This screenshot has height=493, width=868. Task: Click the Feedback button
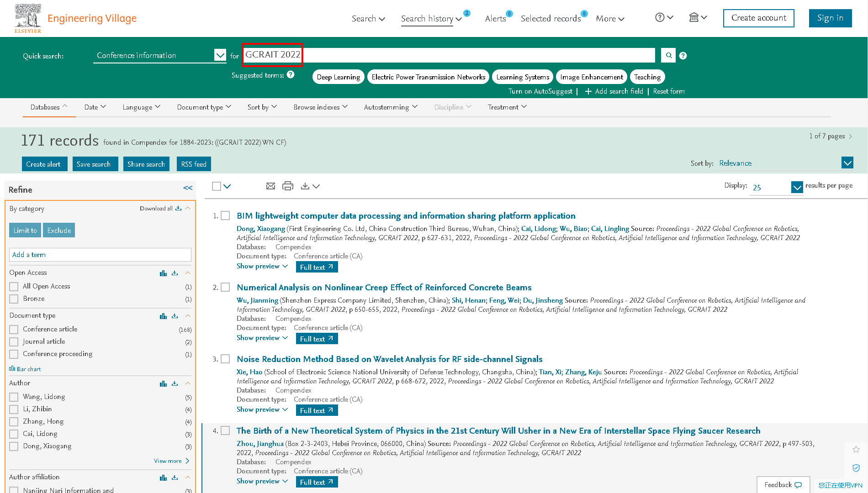[x=783, y=485]
